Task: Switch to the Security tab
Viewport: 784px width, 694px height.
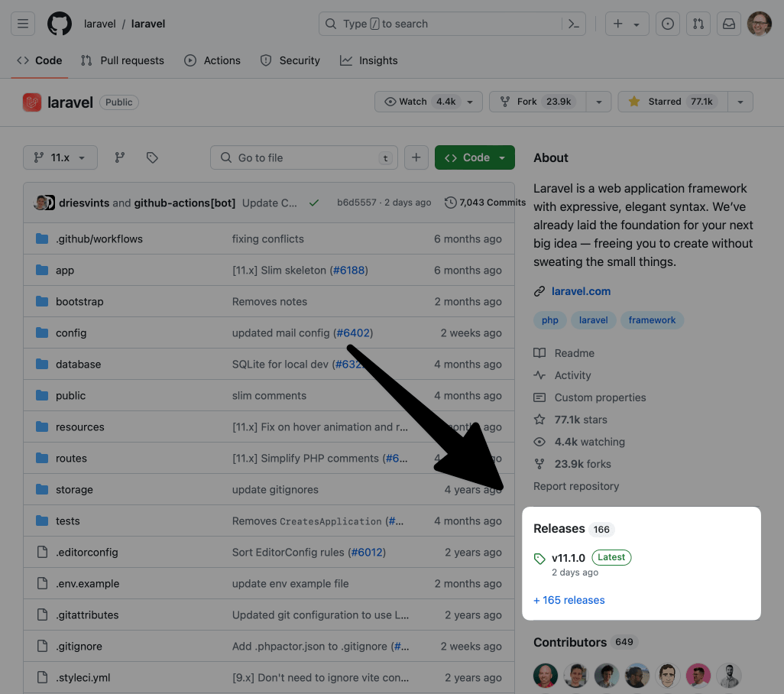Action: pyautogui.click(x=290, y=60)
